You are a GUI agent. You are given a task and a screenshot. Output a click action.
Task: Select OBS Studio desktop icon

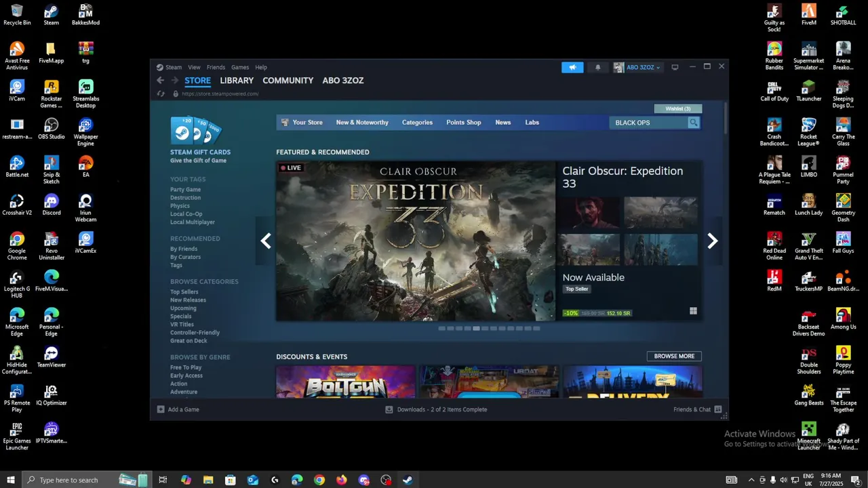coord(51,129)
